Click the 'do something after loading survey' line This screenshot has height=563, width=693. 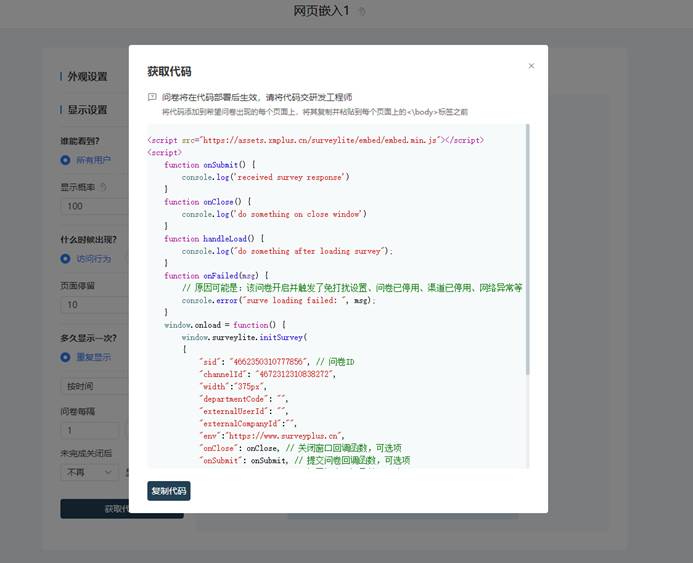pos(287,251)
